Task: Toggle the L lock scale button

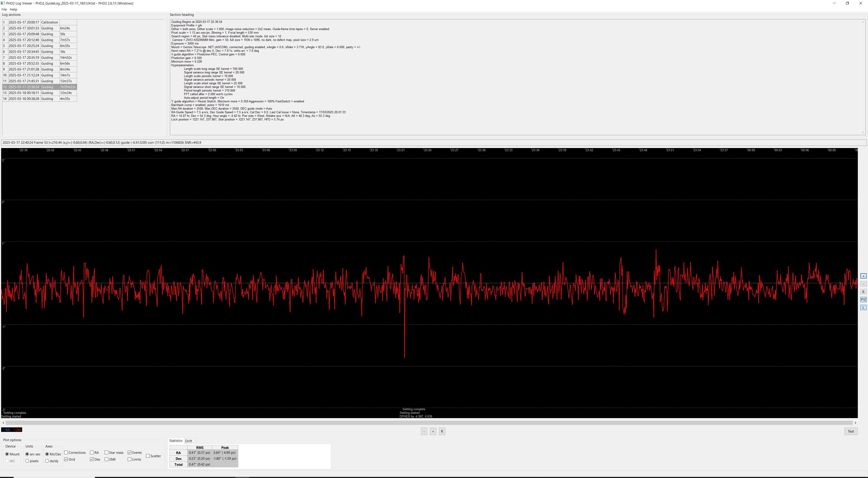Action: tap(863, 308)
